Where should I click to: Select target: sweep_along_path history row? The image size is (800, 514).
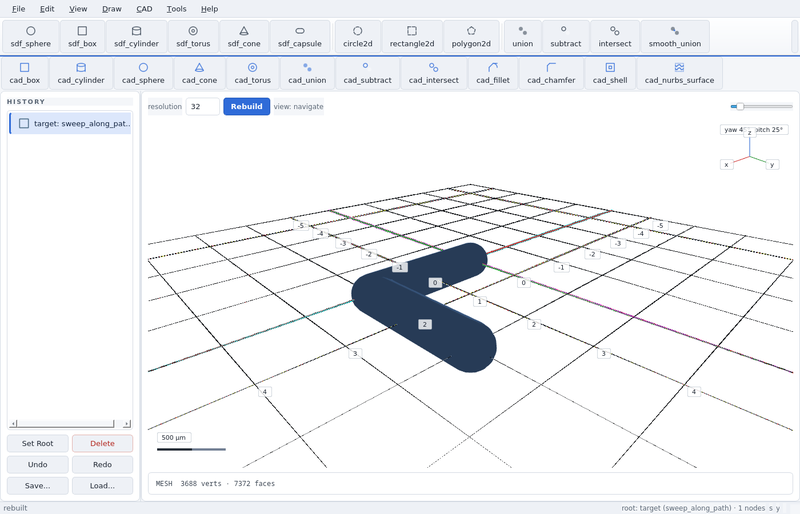[70, 124]
